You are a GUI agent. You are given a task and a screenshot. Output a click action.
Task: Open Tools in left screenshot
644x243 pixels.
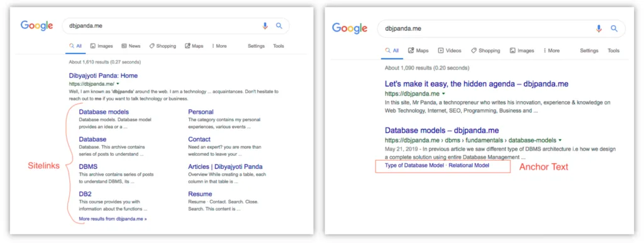(279, 46)
